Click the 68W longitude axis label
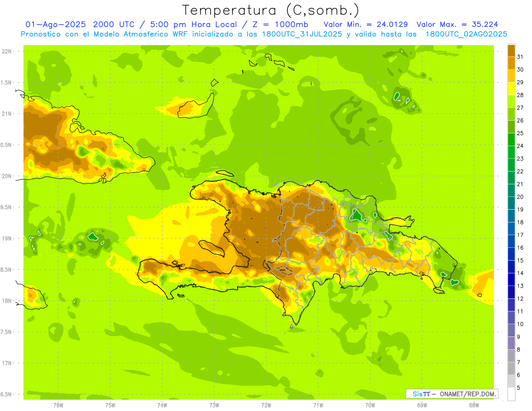 [474, 405]
